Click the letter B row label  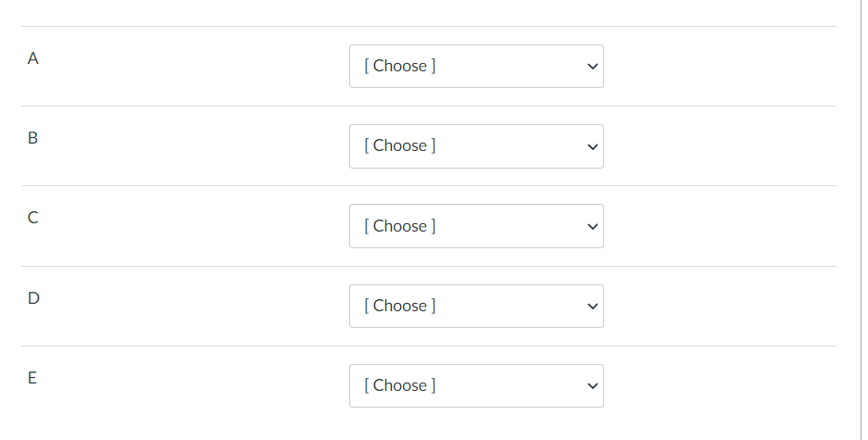33,138
